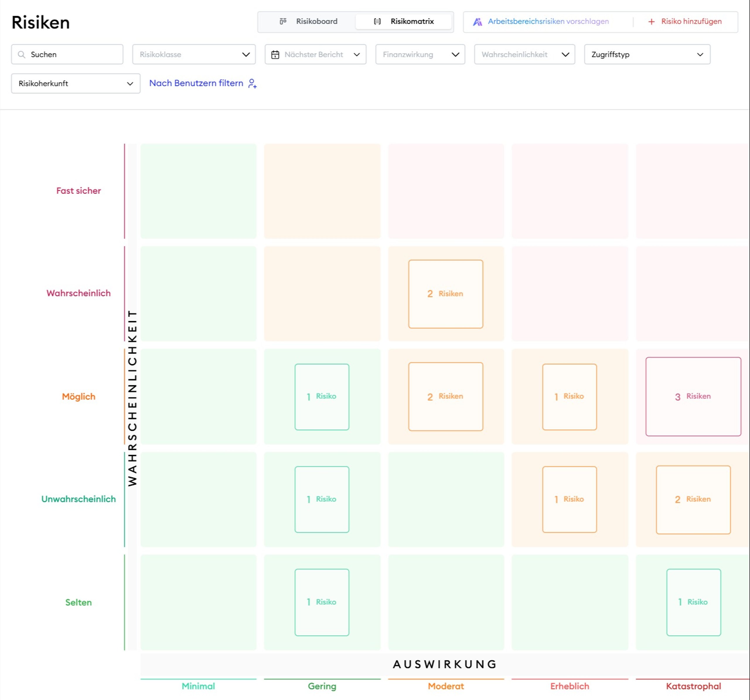Open 2 Risiken card in Möglich/Moderat cell
This screenshot has height=700, width=750.
click(446, 397)
